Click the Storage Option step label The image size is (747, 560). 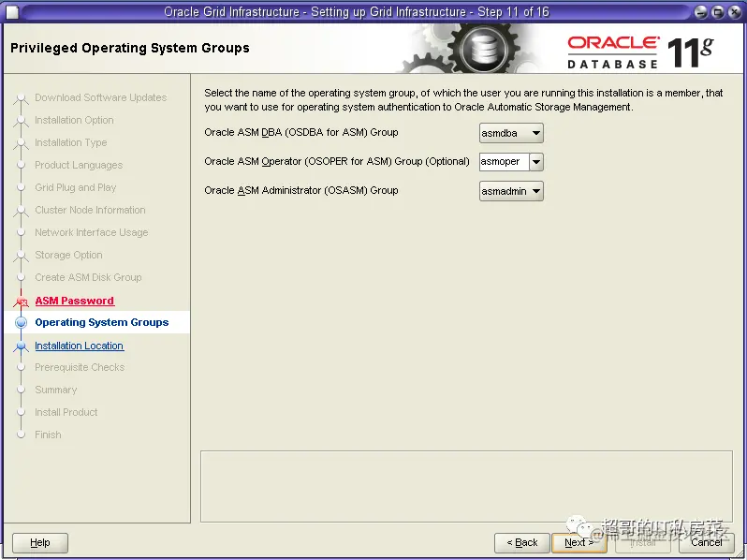click(x=68, y=255)
